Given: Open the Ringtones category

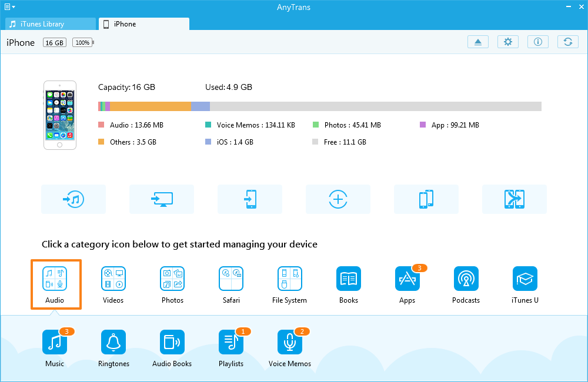Looking at the screenshot, I should pyautogui.click(x=113, y=342).
